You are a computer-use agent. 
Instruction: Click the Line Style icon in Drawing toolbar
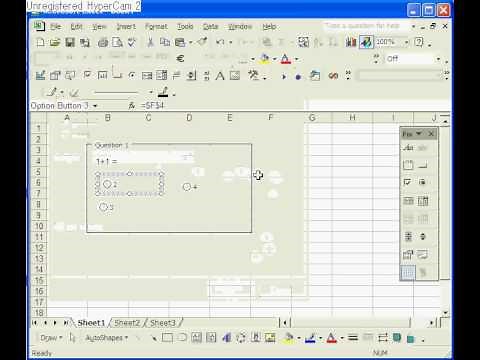coord(353,338)
